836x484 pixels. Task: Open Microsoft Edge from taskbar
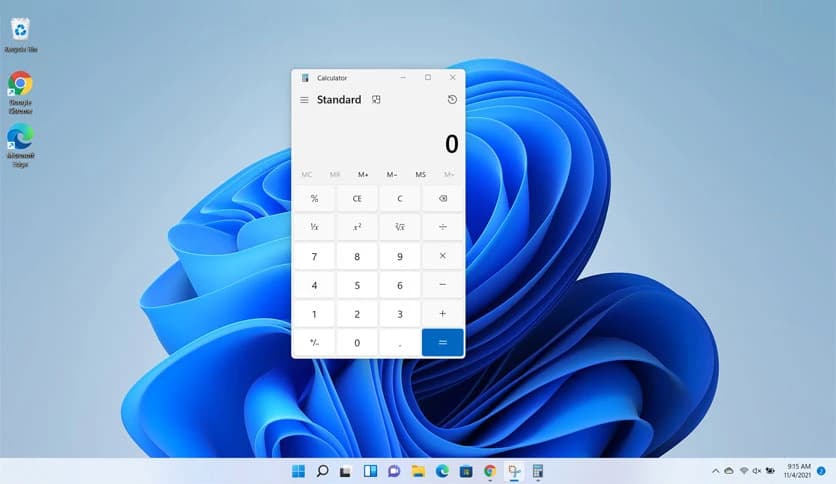coord(442,471)
